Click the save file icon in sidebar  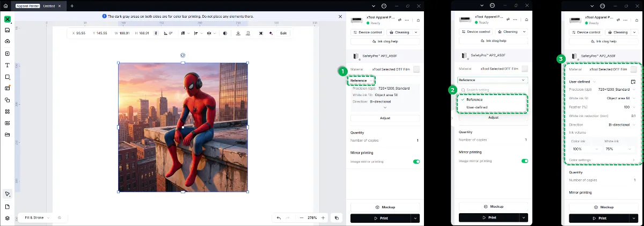8,30
